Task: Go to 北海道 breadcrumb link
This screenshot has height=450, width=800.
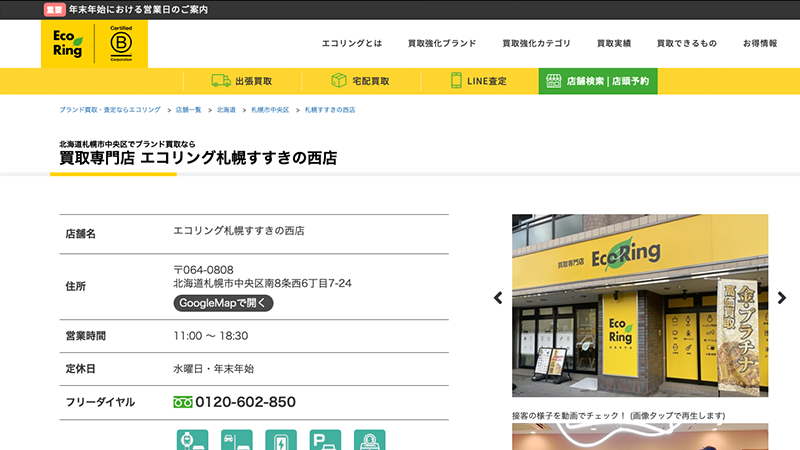Action: click(x=226, y=109)
